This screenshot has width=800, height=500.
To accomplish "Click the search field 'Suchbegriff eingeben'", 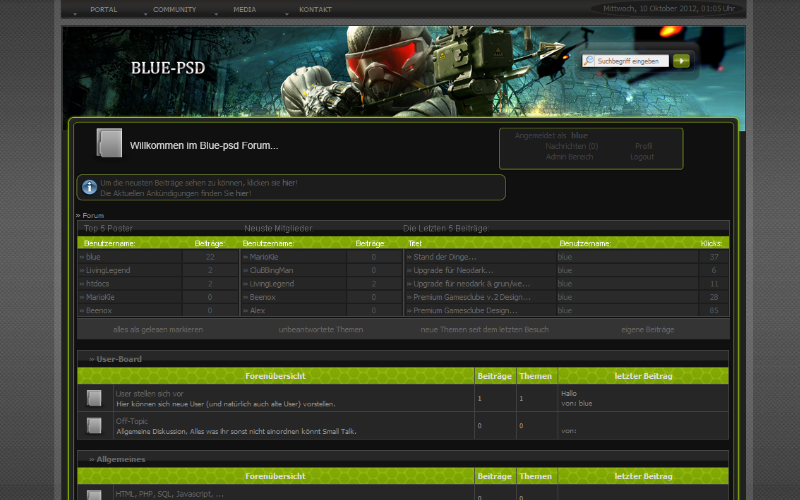I will 632,61.
